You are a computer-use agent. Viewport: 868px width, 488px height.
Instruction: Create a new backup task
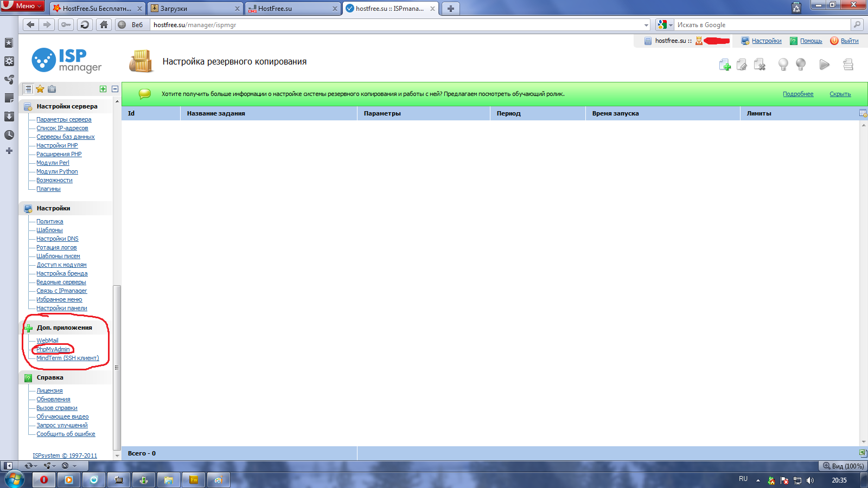click(x=725, y=65)
